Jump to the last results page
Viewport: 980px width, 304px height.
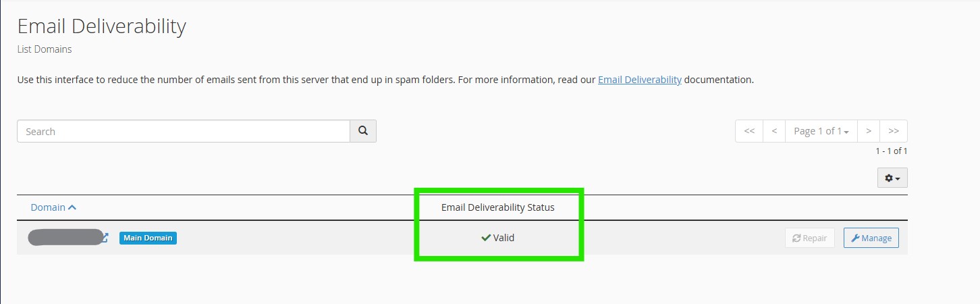click(x=894, y=131)
